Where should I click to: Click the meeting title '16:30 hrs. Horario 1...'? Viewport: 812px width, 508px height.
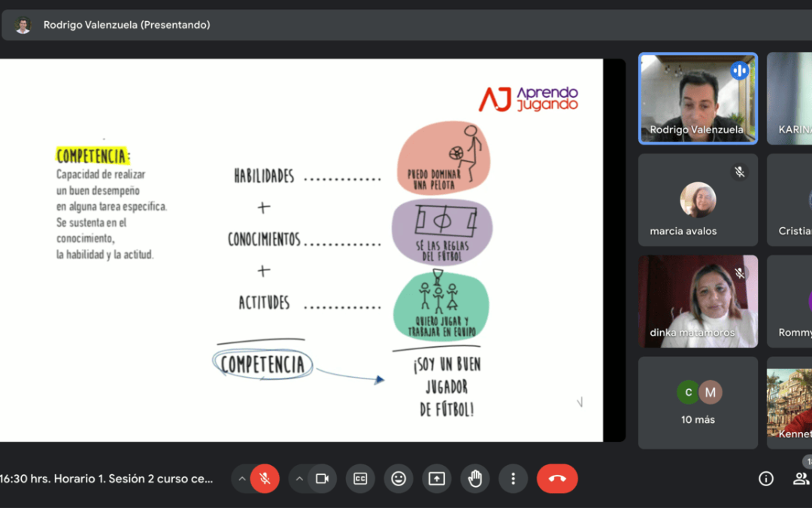pyautogui.click(x=106, y=479)
